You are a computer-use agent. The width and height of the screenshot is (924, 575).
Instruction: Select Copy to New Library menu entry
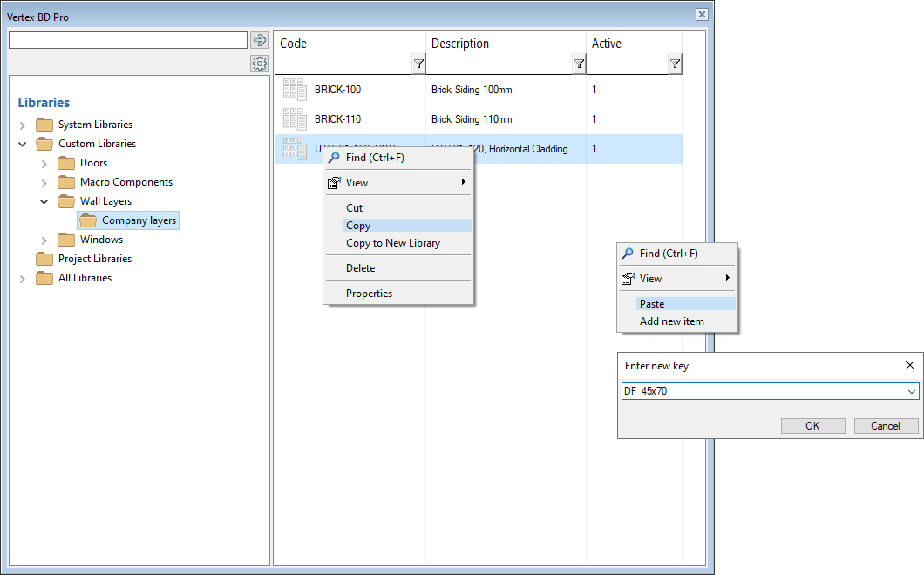(392, 243)
